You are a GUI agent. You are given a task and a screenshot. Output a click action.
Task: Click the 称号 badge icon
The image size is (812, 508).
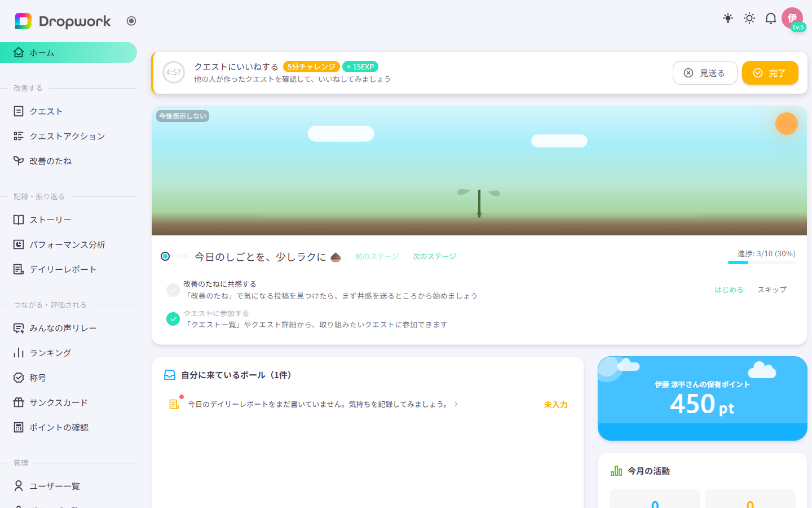coord(19,378)
